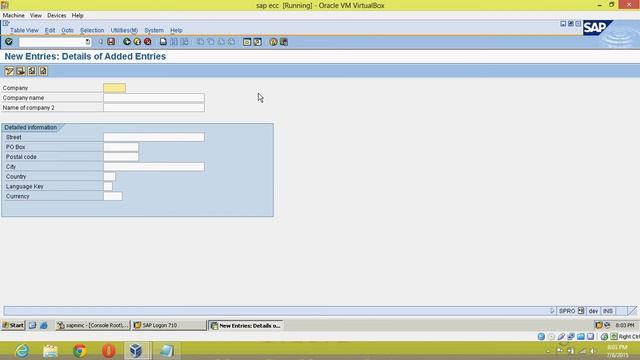This screenshot has width=640, height=360.
Task: Click the Company code input field
Action: pos(114,88)
